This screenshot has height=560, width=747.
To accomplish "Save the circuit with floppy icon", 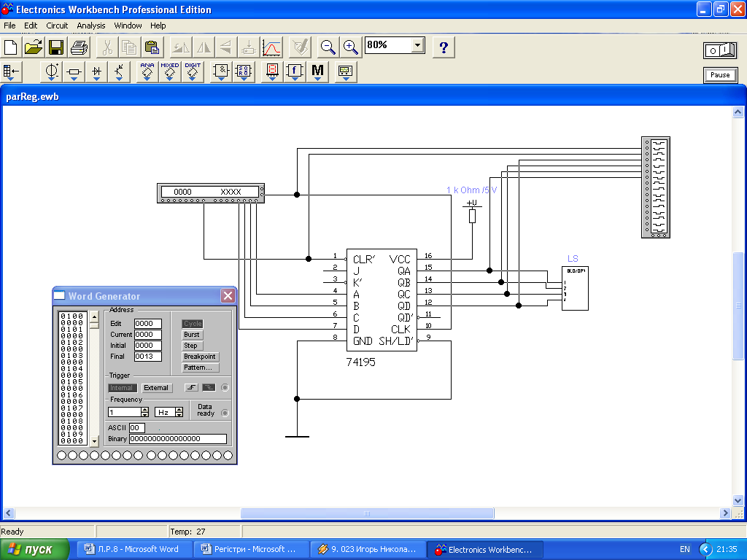I will (56, 47).
